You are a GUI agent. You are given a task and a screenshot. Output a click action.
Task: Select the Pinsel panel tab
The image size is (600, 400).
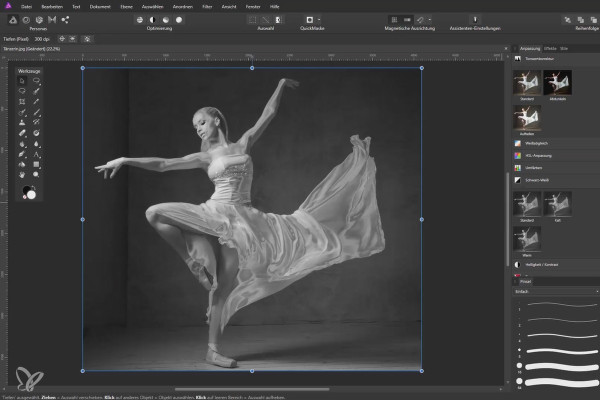click(x=525, y=281)
